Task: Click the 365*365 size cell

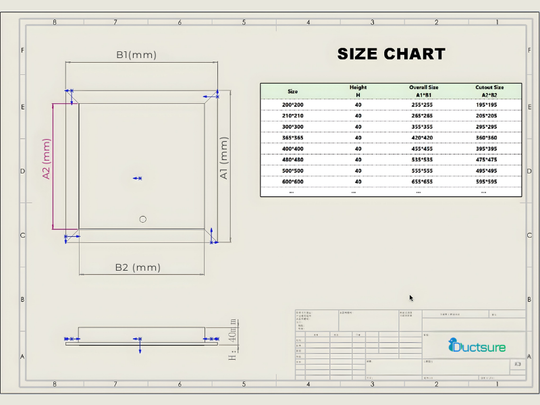Action: tap(293, 138)
